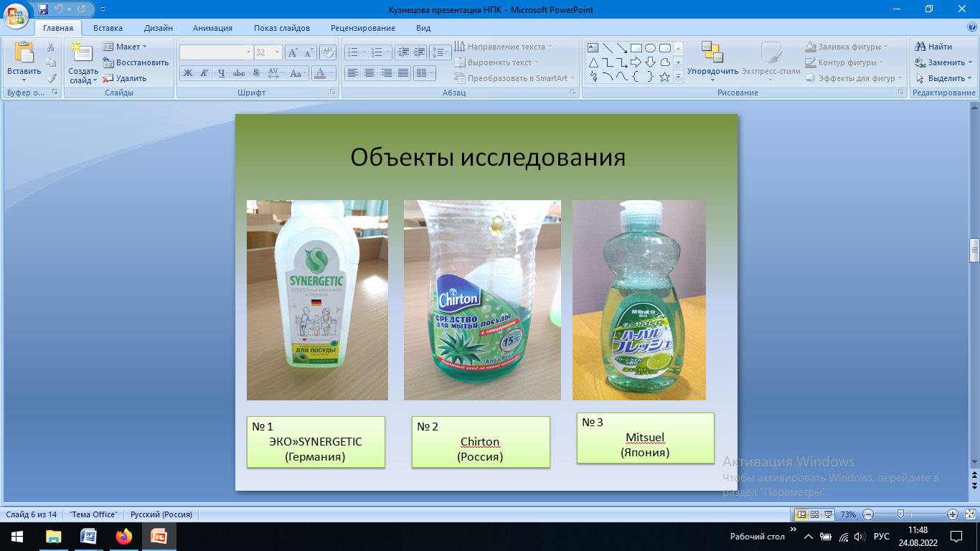Open the Дизайн ribbon tab
980x551 pixels.
158,28
